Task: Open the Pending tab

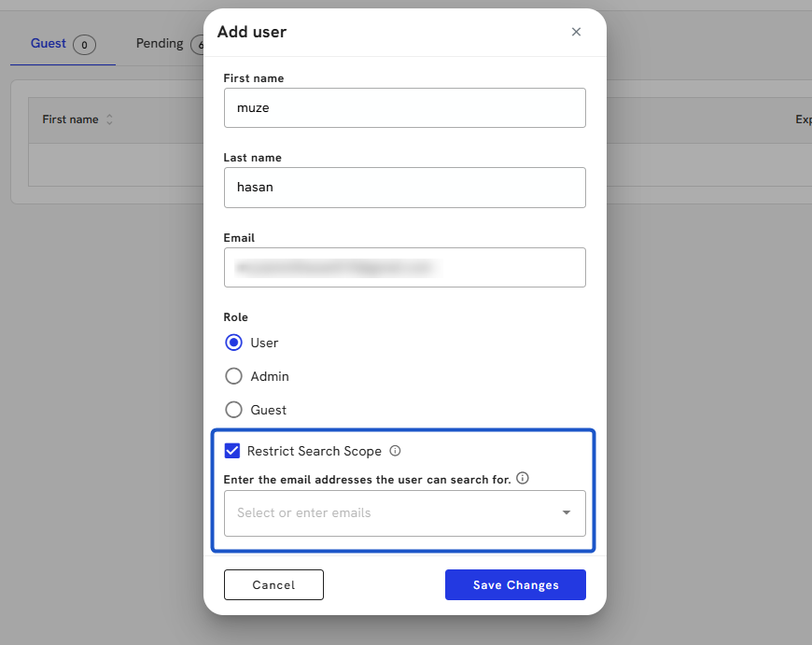Action: (x=160, y=43)
